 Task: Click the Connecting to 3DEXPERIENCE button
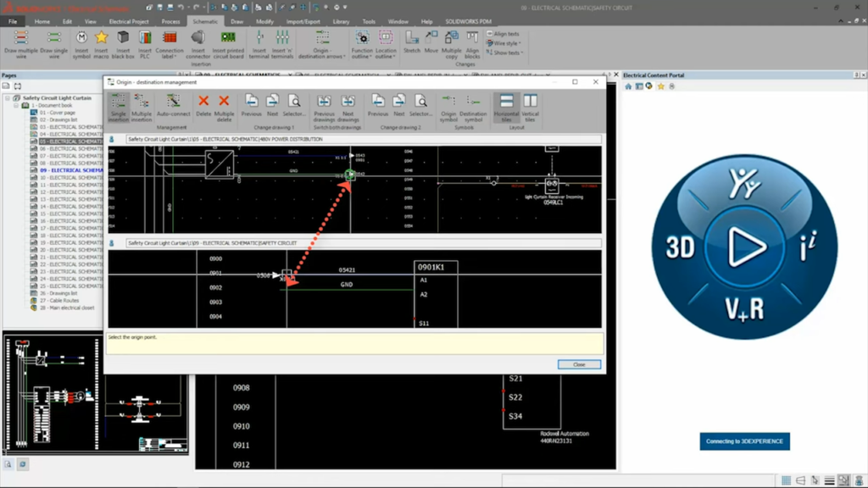[x=744, y=441]
